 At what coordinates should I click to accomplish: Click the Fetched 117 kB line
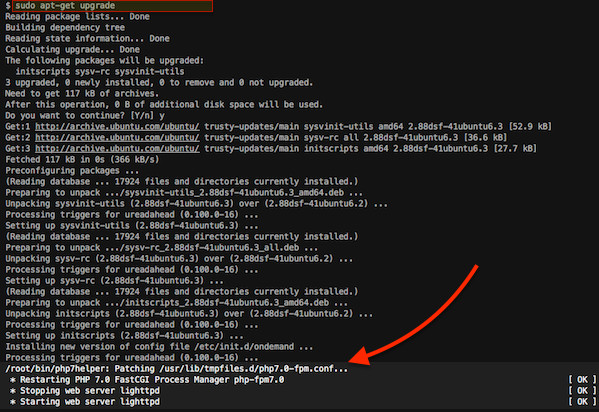point(82,159)
